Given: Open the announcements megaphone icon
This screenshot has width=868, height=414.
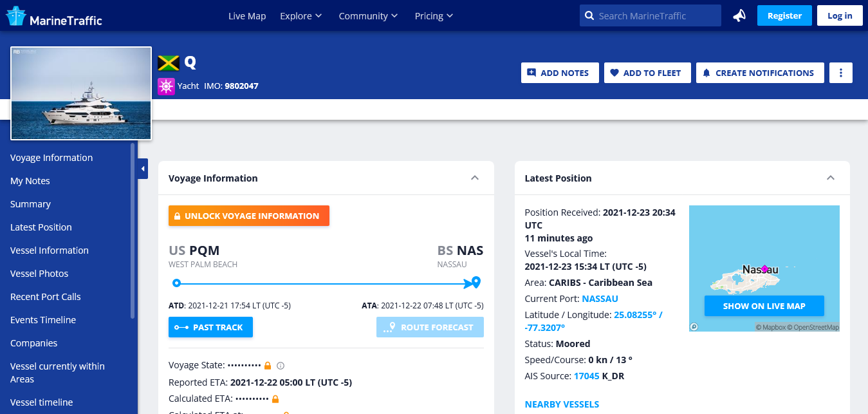Looking at the screenshot, I should point(739,15).
